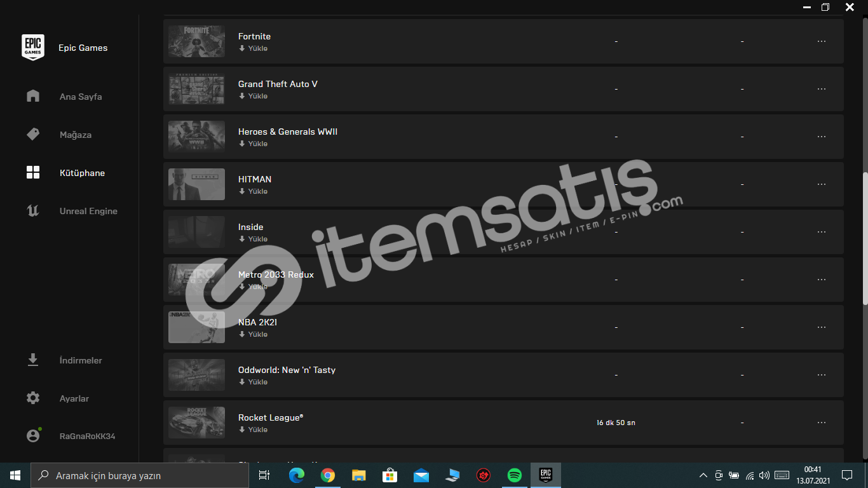Image resolution: width=868 pixels, height=488 pixels.
Task: Open Mail app from the taskbar
Action: tap(421, 475)
